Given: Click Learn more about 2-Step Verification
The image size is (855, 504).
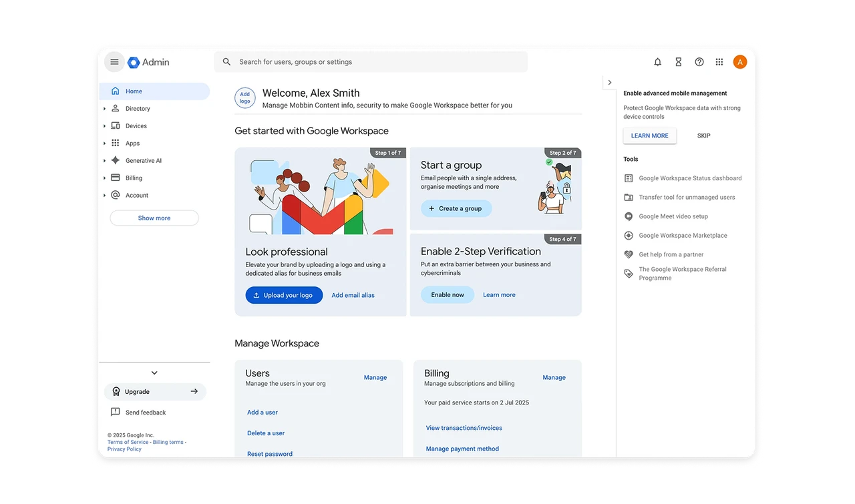Looking at the screenshot, I should point(499,295).
